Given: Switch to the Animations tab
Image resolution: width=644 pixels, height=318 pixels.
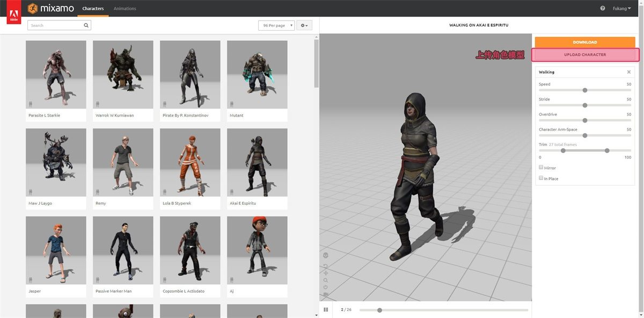Looking at the screenshot, I should [x=125, y=9].
